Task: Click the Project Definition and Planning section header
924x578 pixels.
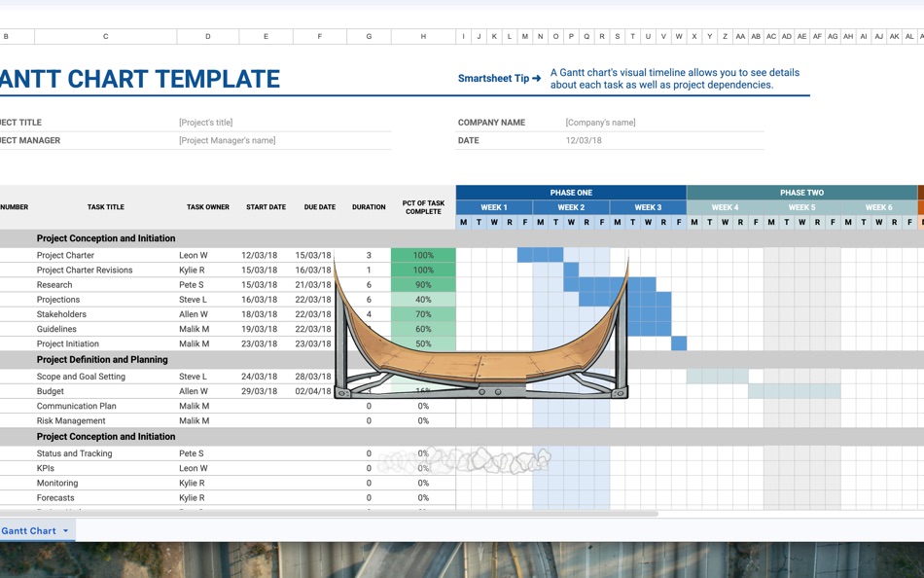Action: pyautogui.click(x=102, y=360)
